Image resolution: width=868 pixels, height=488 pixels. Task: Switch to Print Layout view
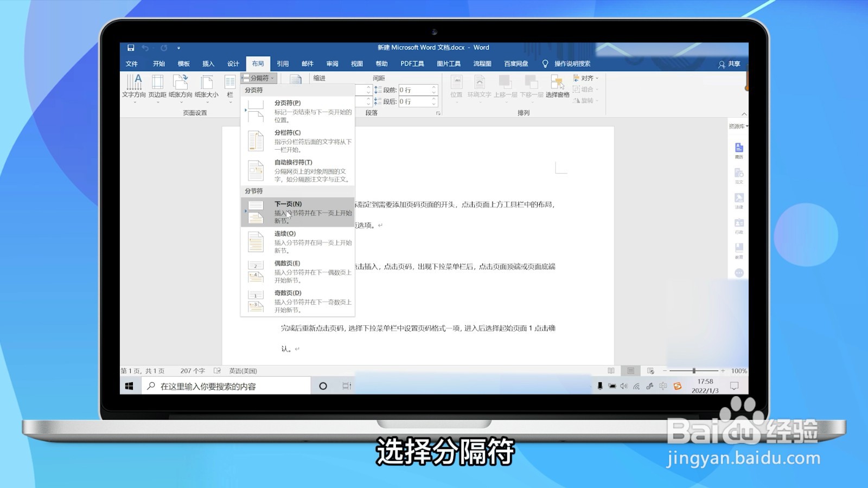click(630, 371)
